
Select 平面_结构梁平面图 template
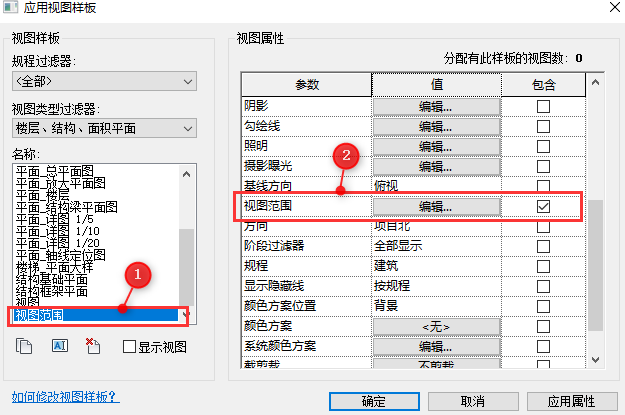click(67, 207)
